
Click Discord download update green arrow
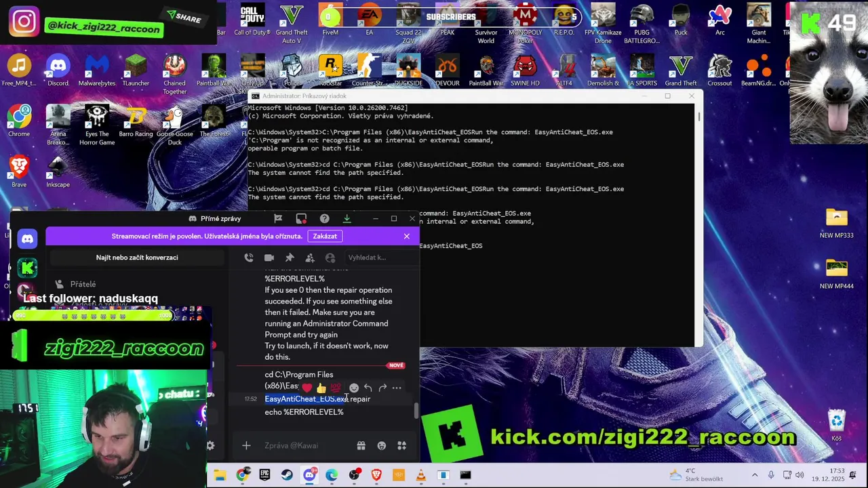point(347,218)
